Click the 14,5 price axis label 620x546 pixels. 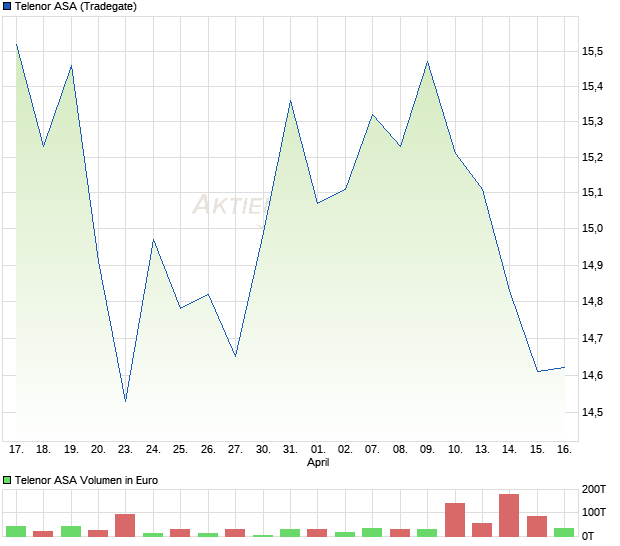coord(593,412)
